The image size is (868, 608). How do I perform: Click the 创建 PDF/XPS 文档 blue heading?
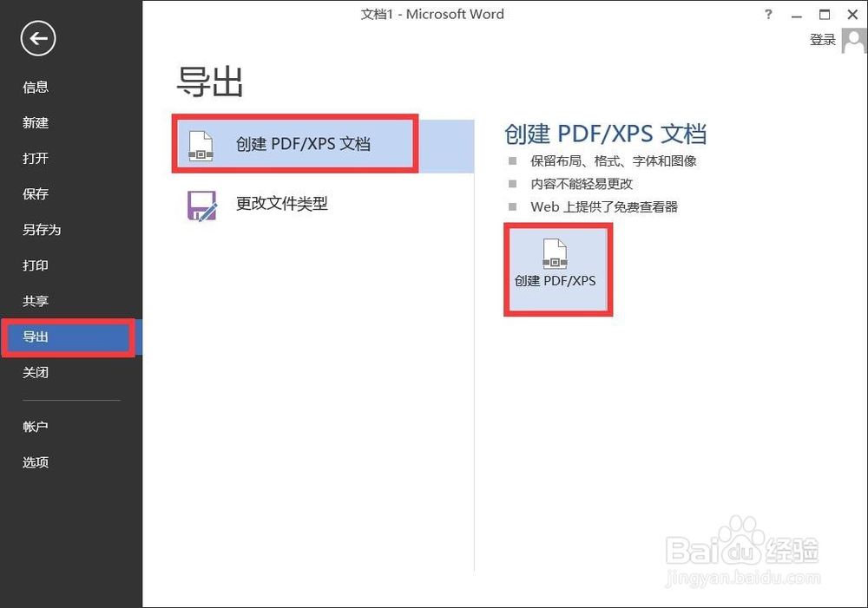606,134
